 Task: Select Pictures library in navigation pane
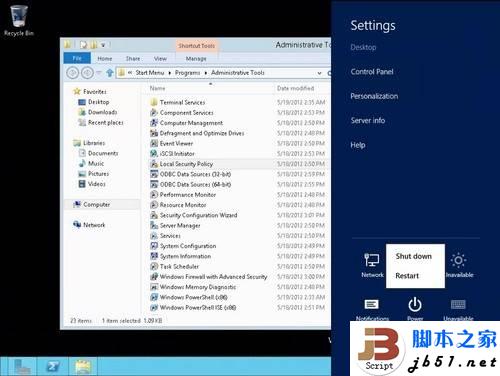point(98,174)
